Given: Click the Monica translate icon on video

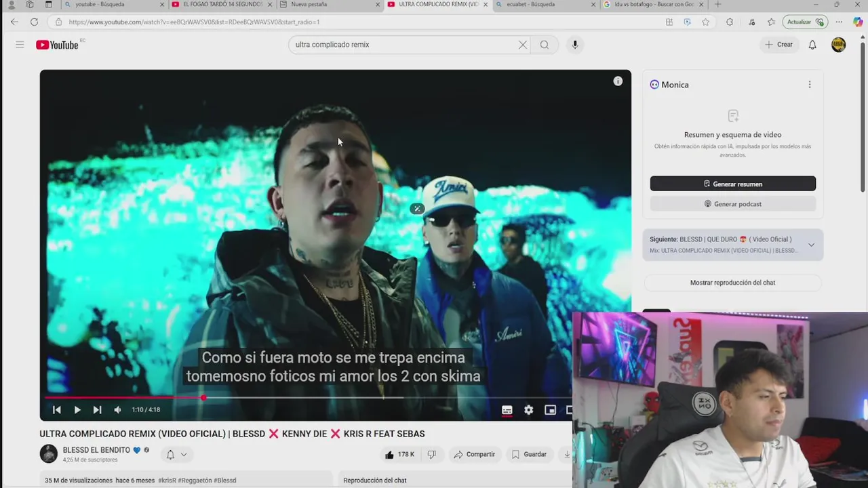Looking at the screenshot, I should 417,209.
